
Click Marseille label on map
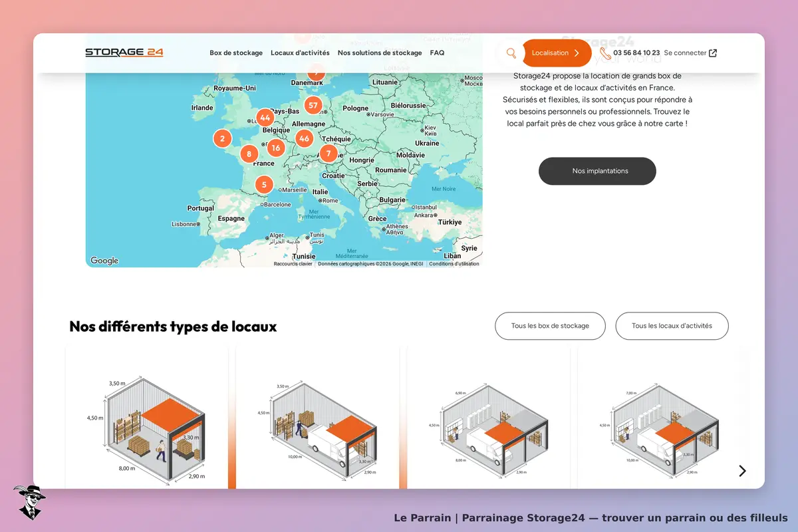293,190
